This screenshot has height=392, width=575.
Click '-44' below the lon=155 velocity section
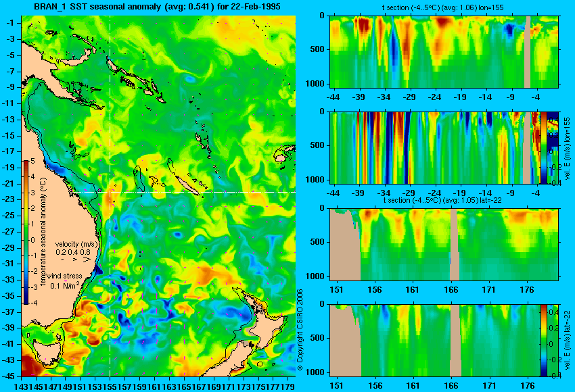click(333, 193)
